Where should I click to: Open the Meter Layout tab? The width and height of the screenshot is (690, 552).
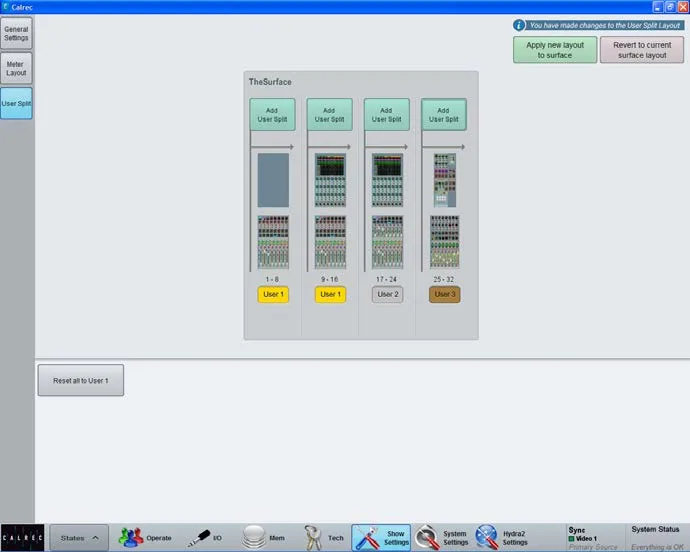16,68
